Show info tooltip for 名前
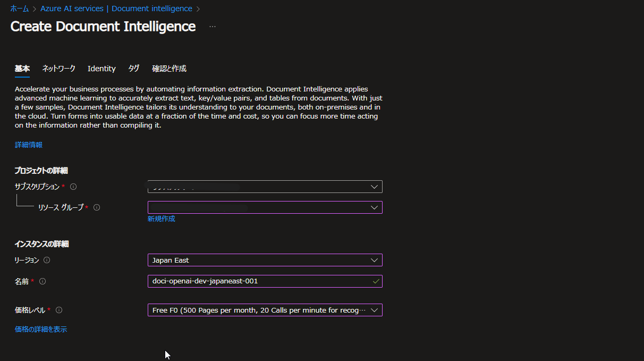644x361 pixels. [43, 281]
